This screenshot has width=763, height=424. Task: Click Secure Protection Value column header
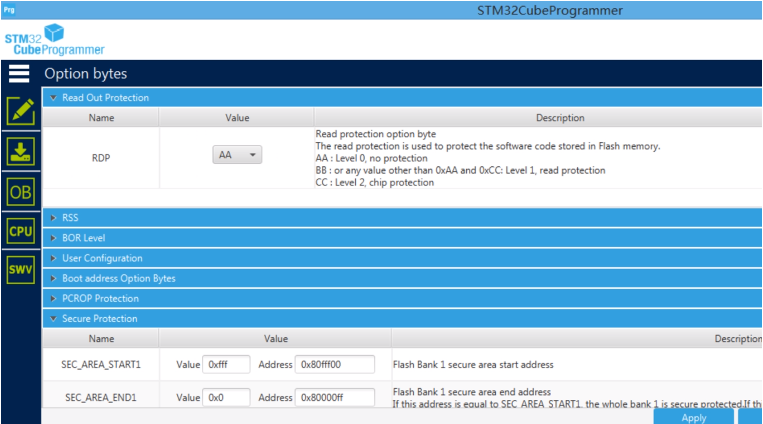click(x=276, y=339)
